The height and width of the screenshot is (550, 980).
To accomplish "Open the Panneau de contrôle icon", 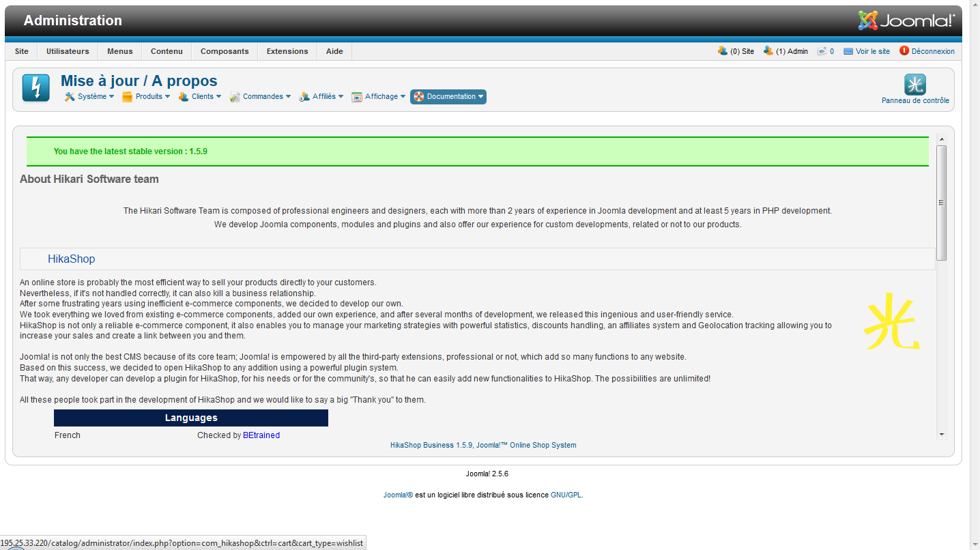I will [915, 85].
